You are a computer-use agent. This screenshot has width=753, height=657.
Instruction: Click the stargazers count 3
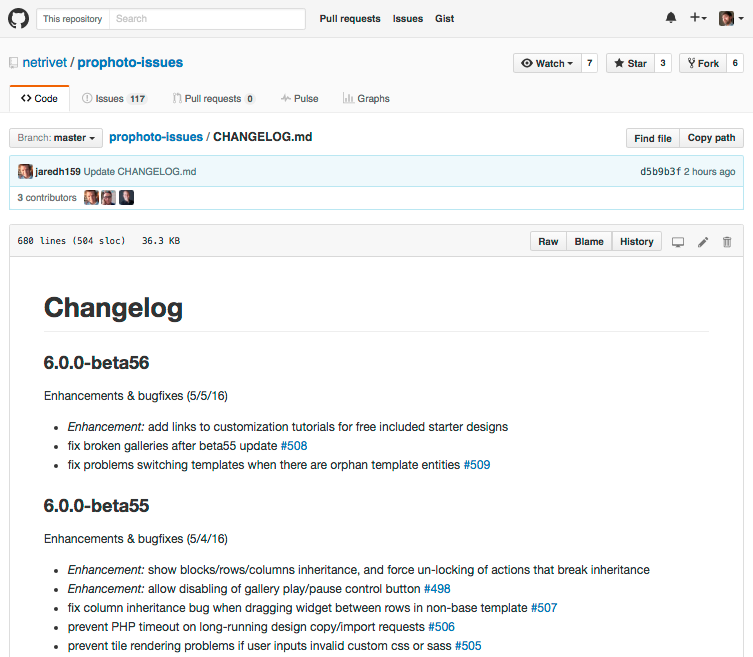[663, 63]
